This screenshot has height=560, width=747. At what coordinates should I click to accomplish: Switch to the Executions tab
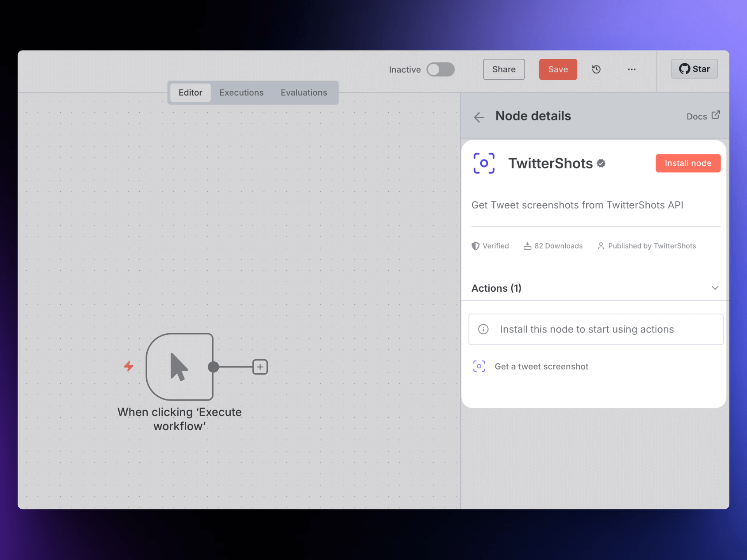[x=241, y=93]
